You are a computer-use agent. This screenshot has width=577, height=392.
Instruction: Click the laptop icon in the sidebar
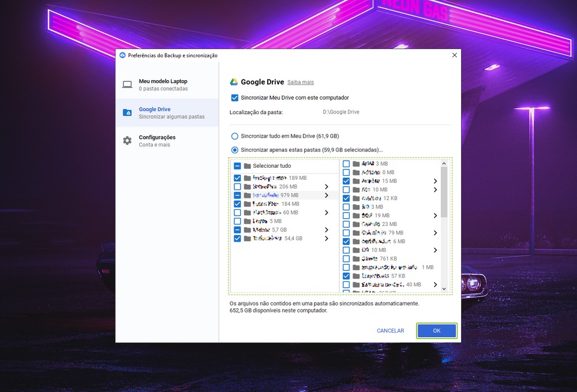127,85
